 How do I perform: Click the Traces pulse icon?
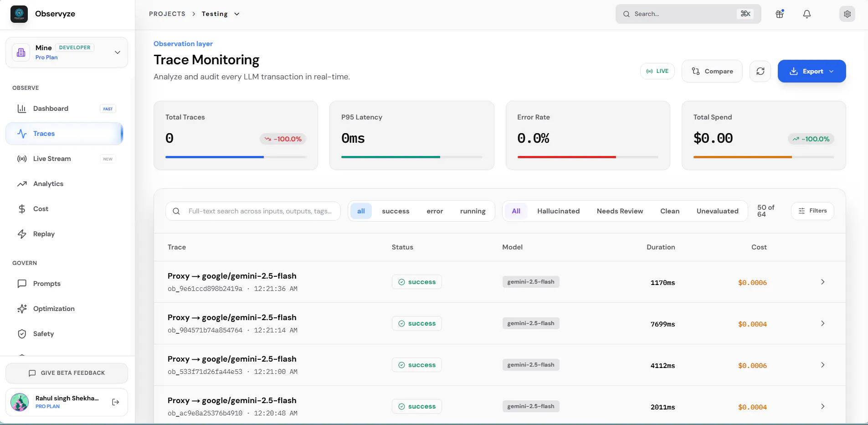click(22, 134)
